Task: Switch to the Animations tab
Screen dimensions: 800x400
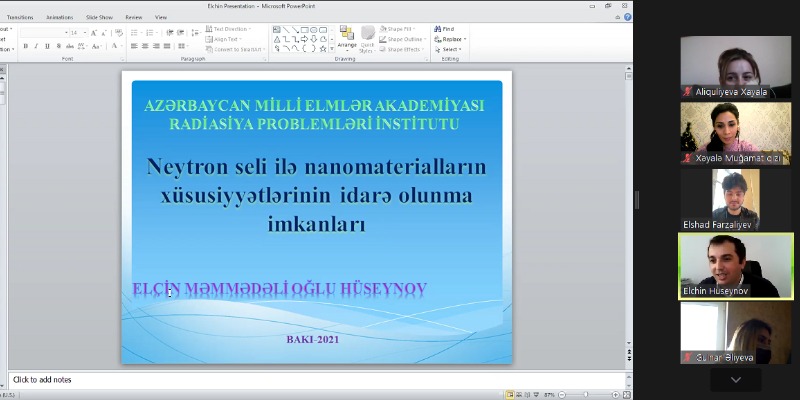Action: coord(59,17)
